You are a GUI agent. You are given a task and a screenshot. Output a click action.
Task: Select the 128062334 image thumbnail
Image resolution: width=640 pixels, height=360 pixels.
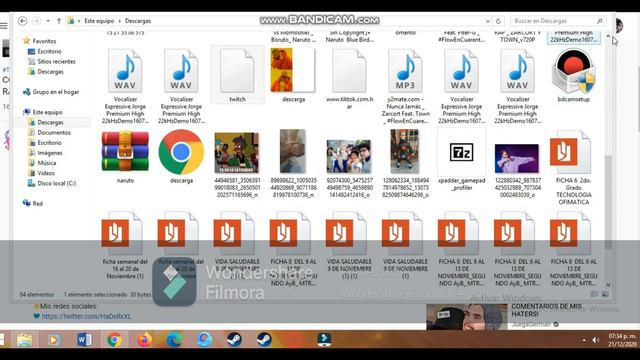404,151
